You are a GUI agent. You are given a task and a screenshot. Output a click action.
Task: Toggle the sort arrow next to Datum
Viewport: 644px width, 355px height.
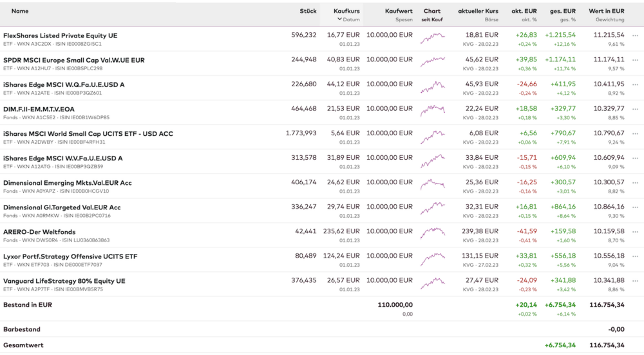coord(339,19)
